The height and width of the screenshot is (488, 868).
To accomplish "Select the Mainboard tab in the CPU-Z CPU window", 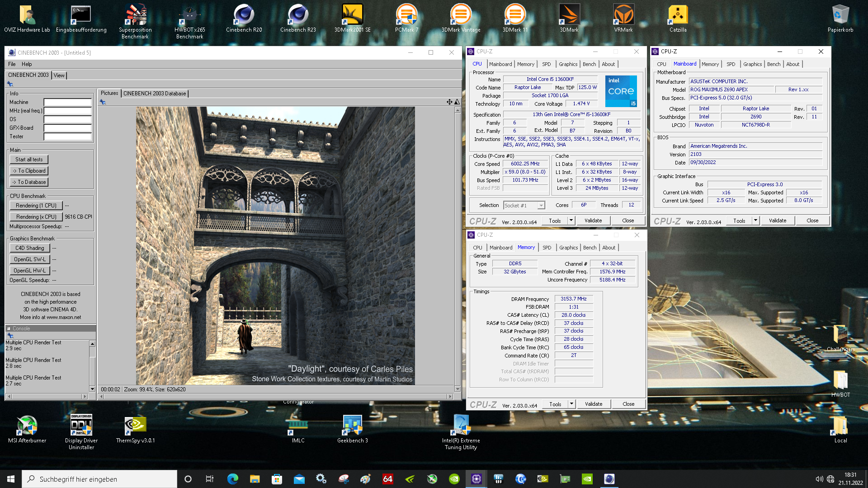I will point(500,64).
